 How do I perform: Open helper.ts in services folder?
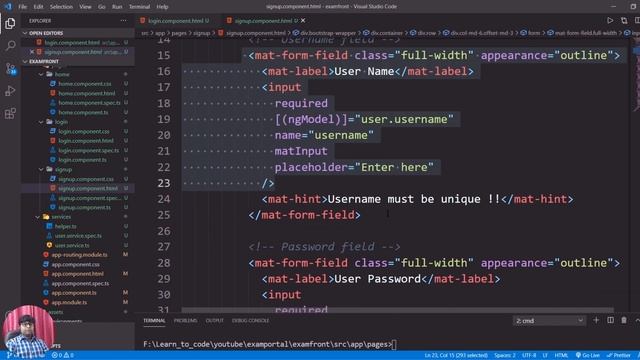click(x=65, y=226)
